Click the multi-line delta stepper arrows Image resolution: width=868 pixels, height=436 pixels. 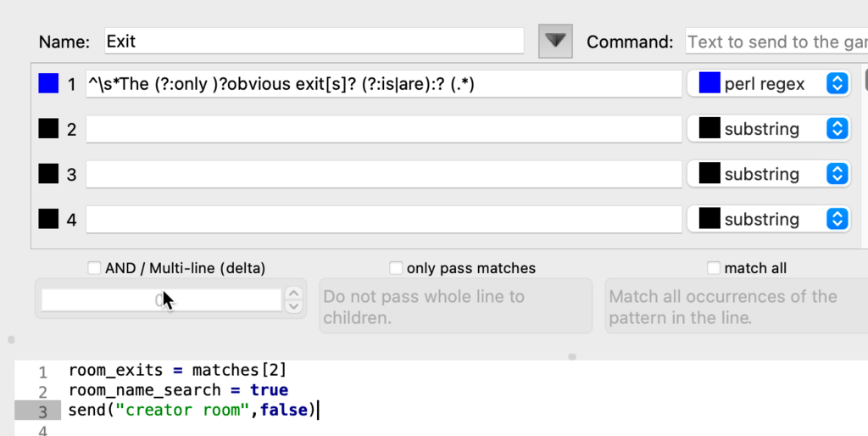click(293, 299)
